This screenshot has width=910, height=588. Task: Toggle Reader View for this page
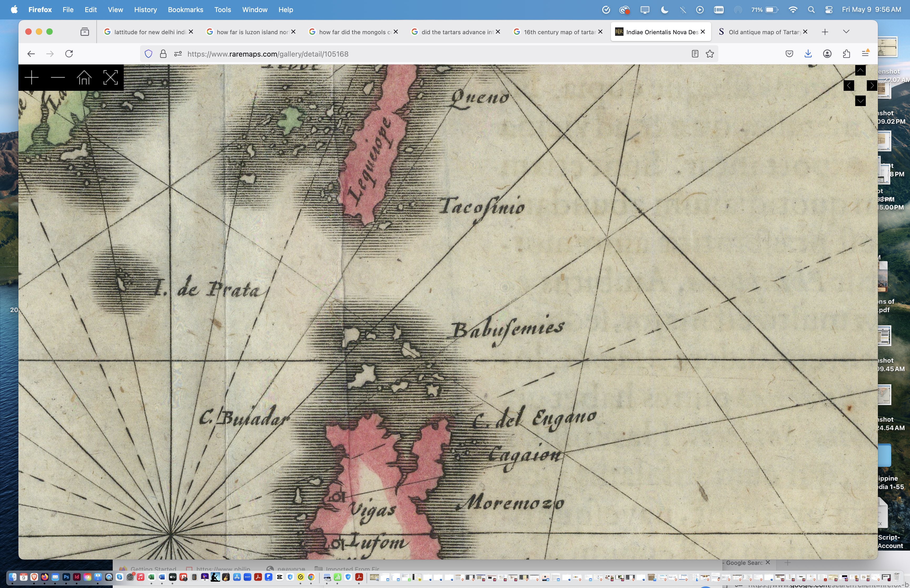tap(695, 54)
